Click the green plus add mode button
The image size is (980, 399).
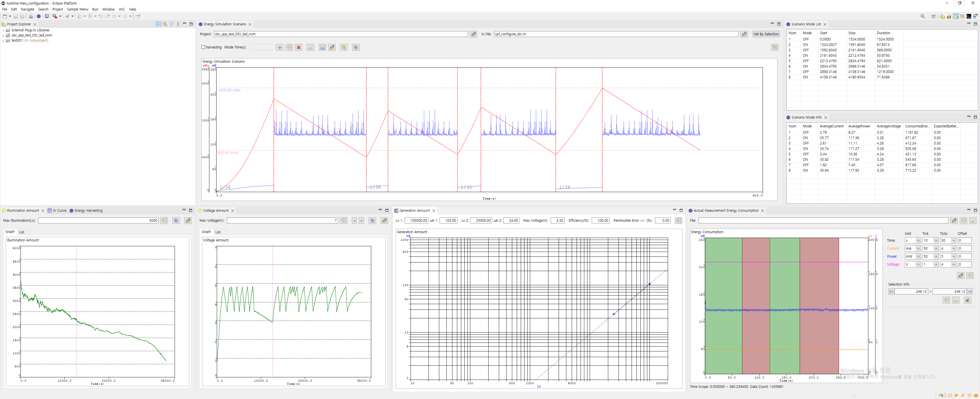(280, 47)
